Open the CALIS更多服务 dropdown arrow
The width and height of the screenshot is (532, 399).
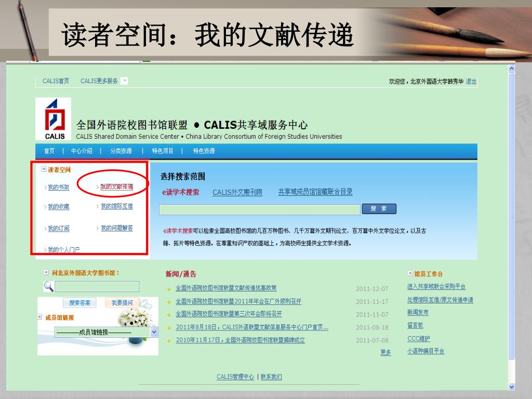[125, 81]
